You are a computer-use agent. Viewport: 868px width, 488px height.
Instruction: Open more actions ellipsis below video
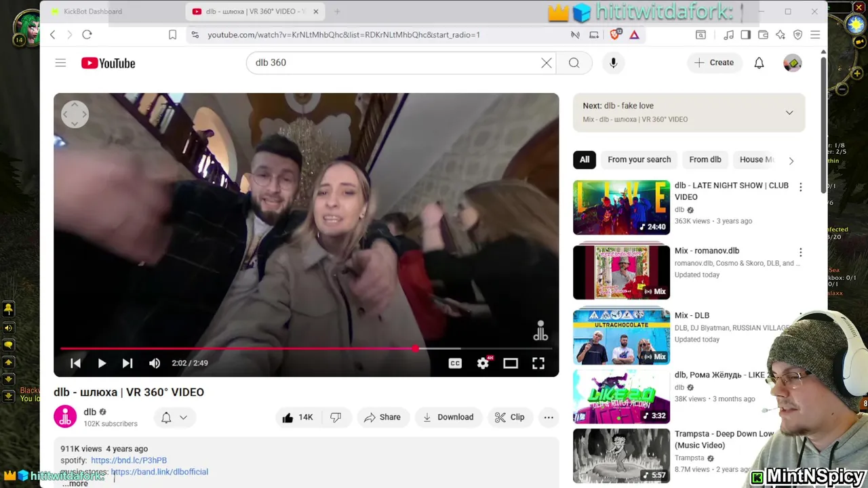click(x=549, y=418)
